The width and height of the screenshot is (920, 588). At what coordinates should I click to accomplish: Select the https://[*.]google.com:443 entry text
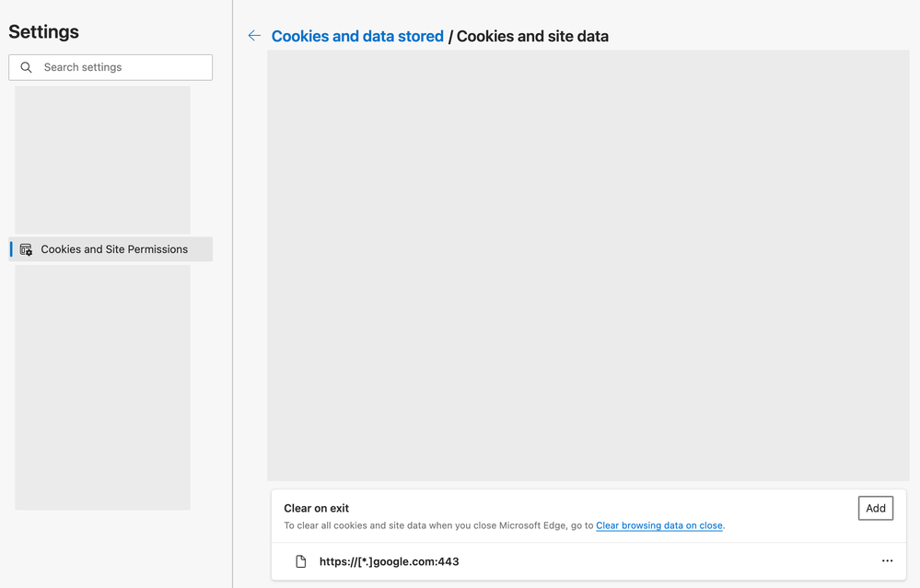(x=389, y=561)
